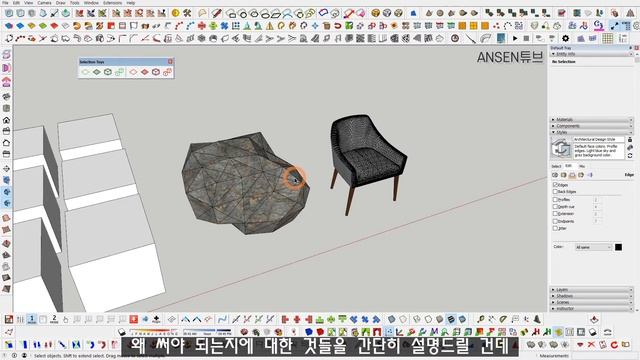
Task: Pin the Default Tray panel
Action: tap(631, 48)
